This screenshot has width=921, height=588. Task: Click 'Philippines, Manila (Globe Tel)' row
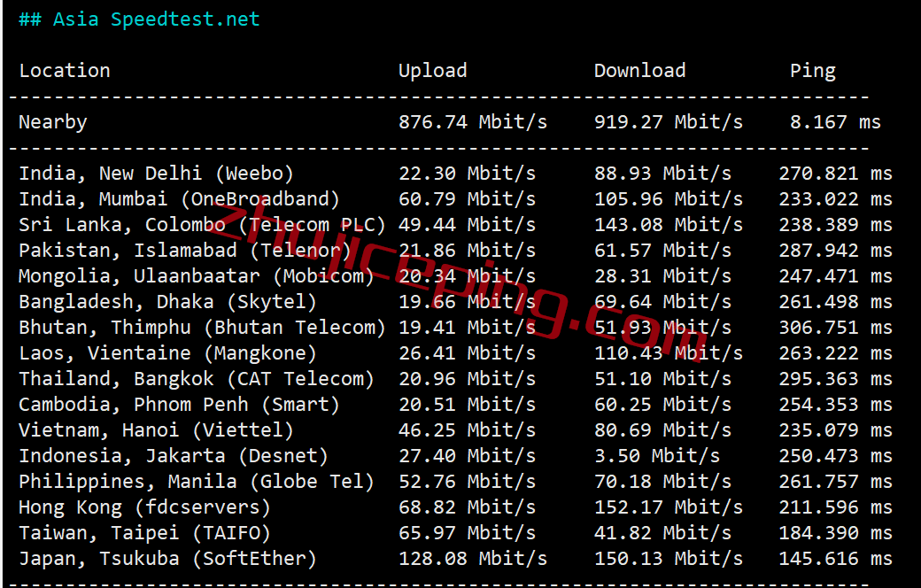(197, 482)
